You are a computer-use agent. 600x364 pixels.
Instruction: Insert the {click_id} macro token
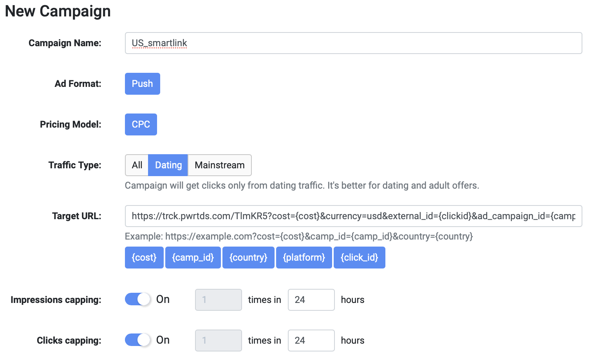(359, 258)
